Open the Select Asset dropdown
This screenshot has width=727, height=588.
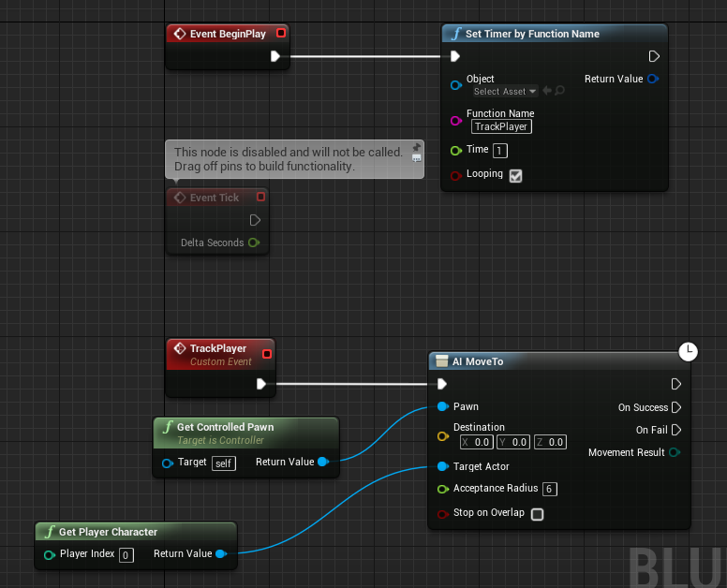(x=504, y=91)
